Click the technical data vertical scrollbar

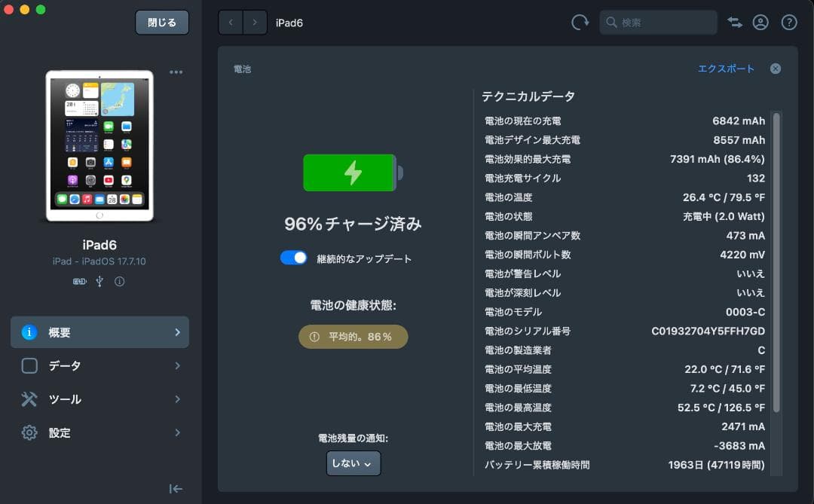776,262
